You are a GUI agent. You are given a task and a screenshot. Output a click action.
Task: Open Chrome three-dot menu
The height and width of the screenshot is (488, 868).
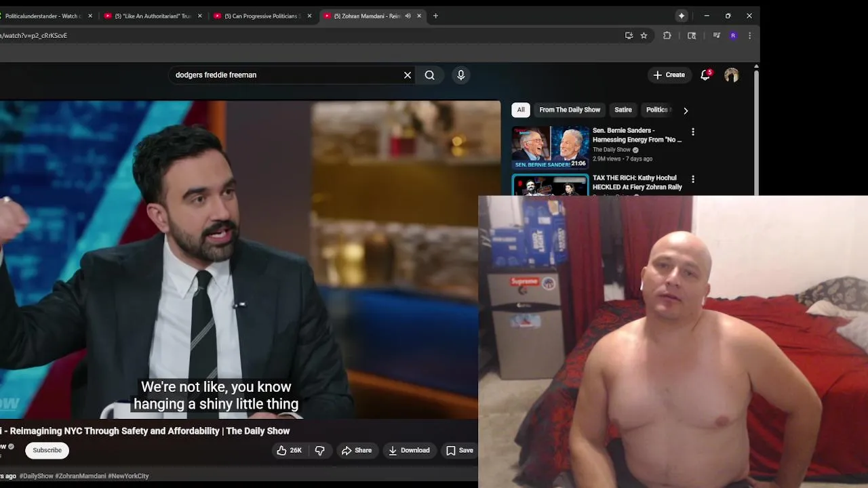[749, 36]
